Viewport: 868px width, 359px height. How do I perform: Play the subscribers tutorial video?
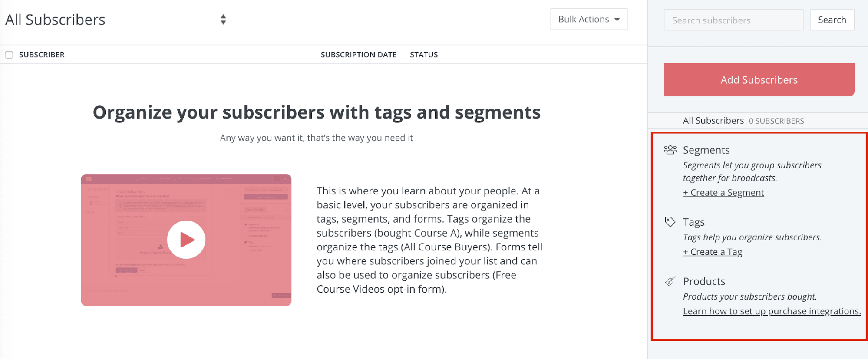[x=186, y=240]
